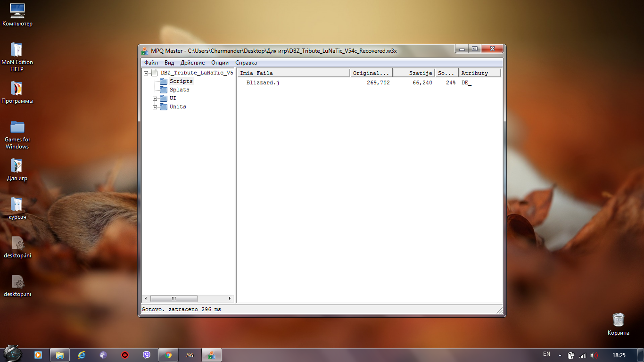Viewport: 644px width, 362px height.
Task: Click the MPQ Master title bar icon
Action: click(145, 50)
